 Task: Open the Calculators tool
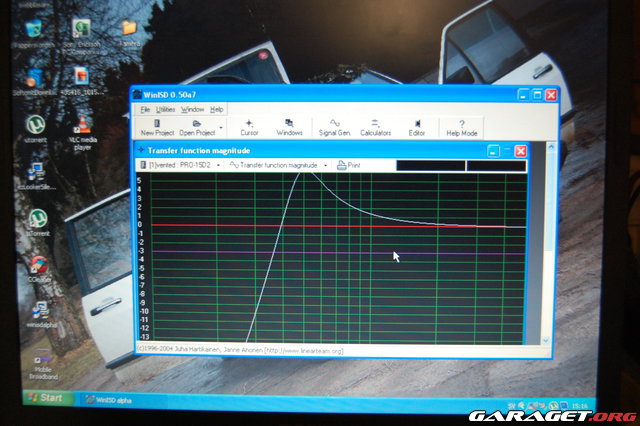coord(375,126)
